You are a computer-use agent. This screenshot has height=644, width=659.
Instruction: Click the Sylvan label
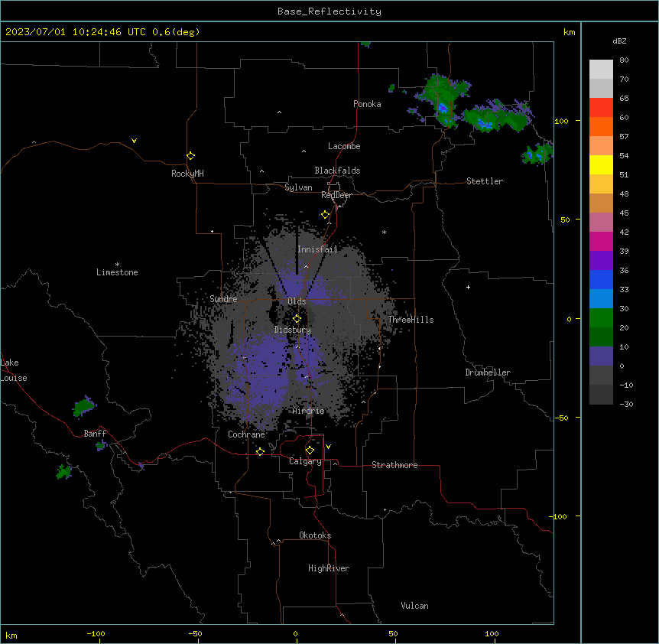[298, 187]
